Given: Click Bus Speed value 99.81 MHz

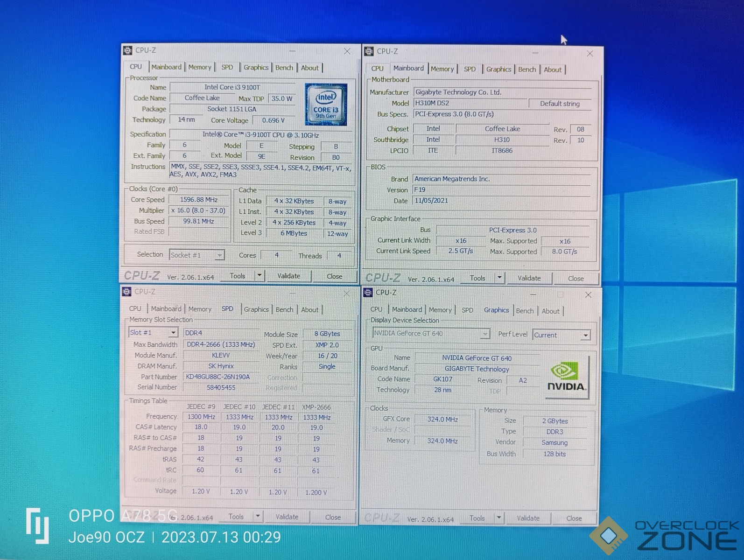Looking at the screenshot, I should click(x=199, y=221).
